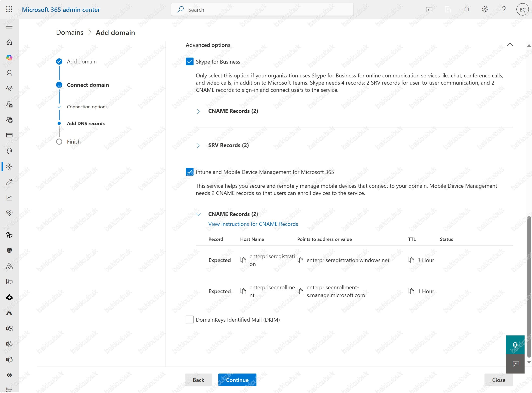Image resolution: width=532 pixels, height=393 pixels.
Task: Open the app launcher waffle icon
Action: coord(9,9)
